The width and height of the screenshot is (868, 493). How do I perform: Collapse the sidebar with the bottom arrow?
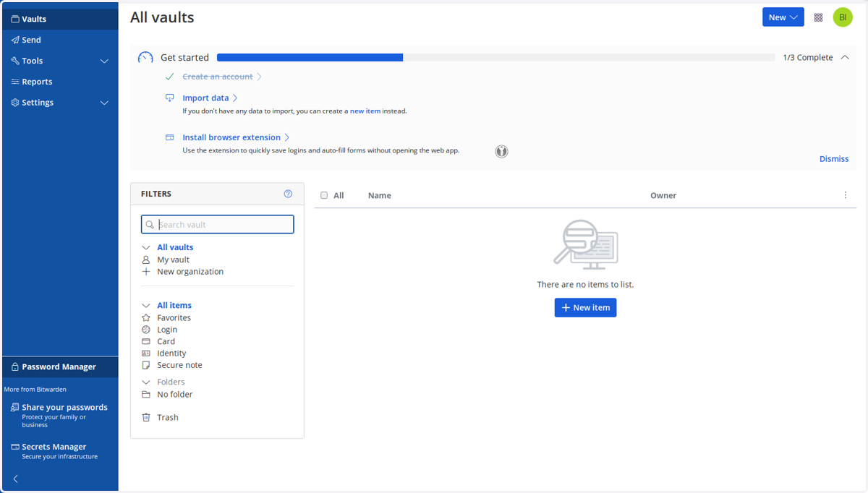tap(16, 479)
